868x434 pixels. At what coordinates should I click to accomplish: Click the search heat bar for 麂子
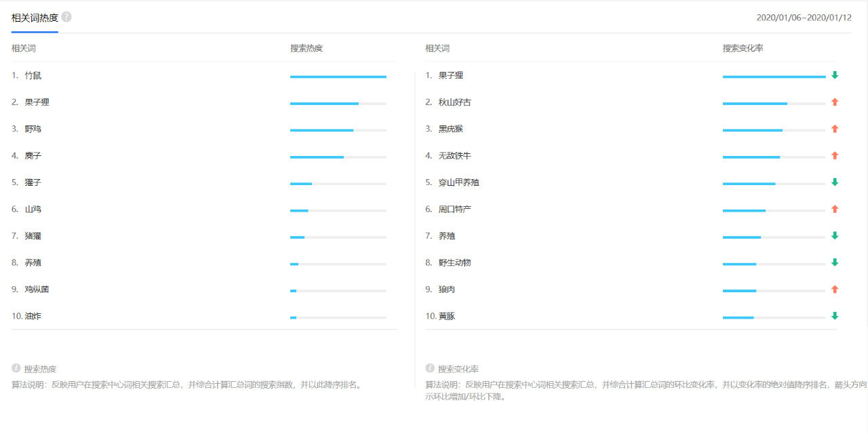click(338, 157)
